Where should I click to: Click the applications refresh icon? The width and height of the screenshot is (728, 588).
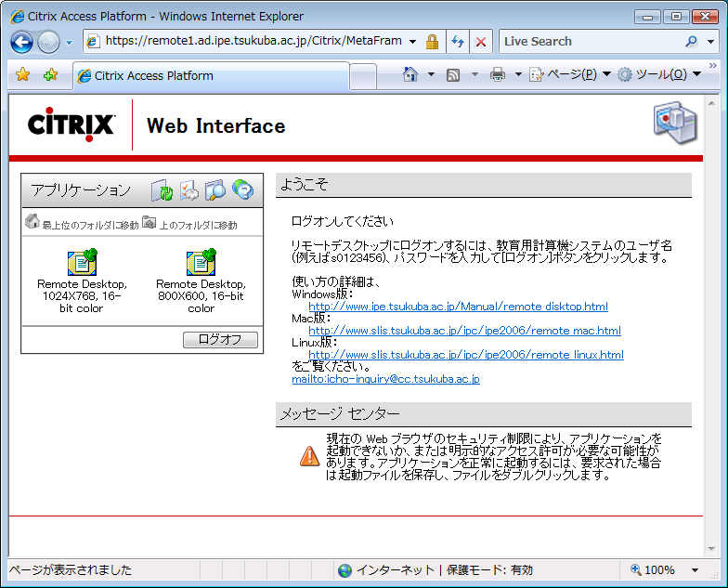(162, 189)
